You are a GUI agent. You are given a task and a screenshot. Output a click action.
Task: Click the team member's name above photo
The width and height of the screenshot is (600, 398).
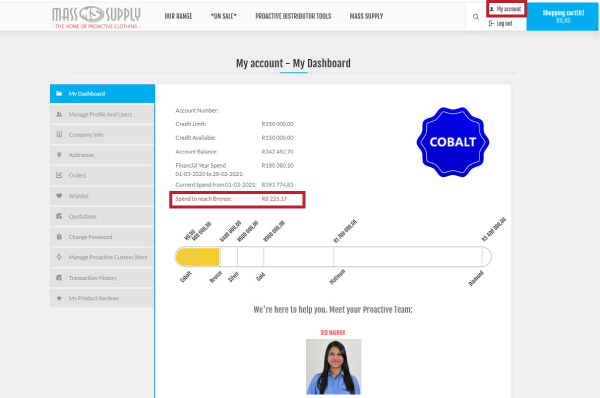click(x=333, y=333)
